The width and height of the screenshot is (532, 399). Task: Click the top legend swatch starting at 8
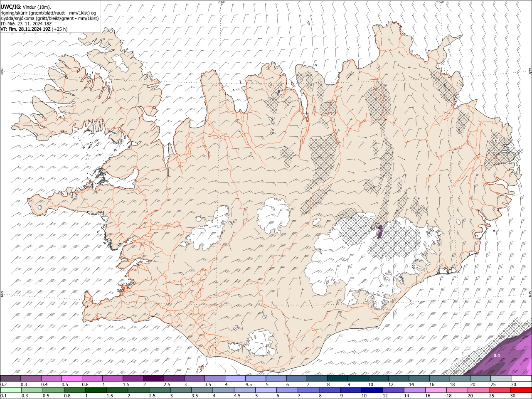tap(337, 378)
